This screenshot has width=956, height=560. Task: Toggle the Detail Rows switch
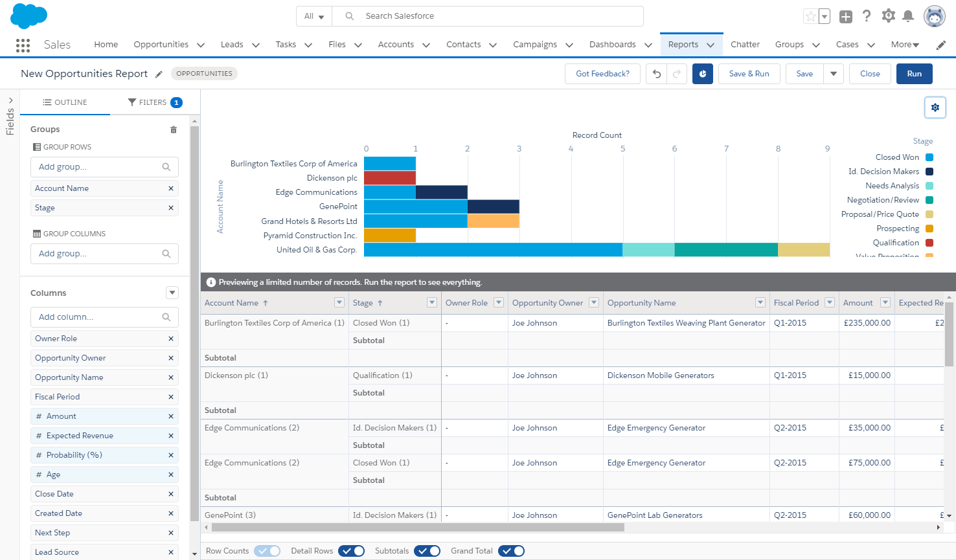coord(351,551)
